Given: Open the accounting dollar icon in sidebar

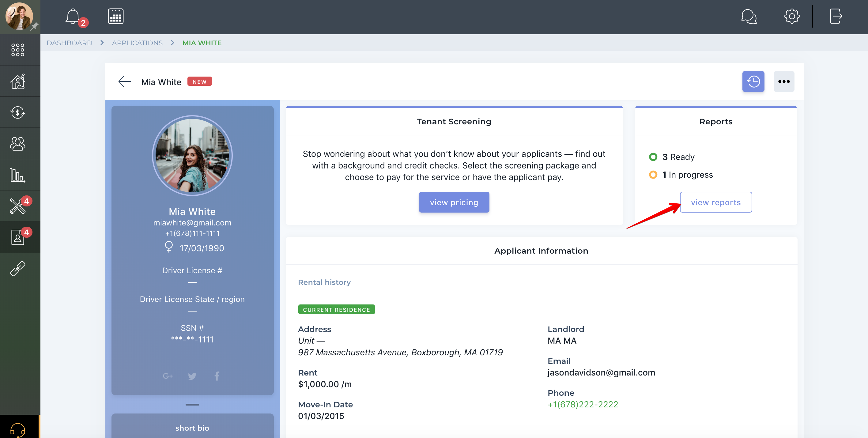Looking at the screenshot, I should (18, 112).
